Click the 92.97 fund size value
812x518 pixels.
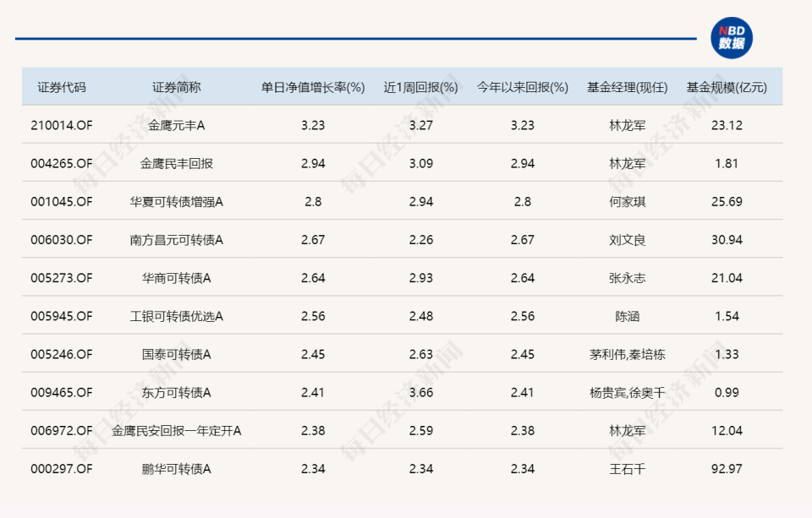[x=728, y=468]
